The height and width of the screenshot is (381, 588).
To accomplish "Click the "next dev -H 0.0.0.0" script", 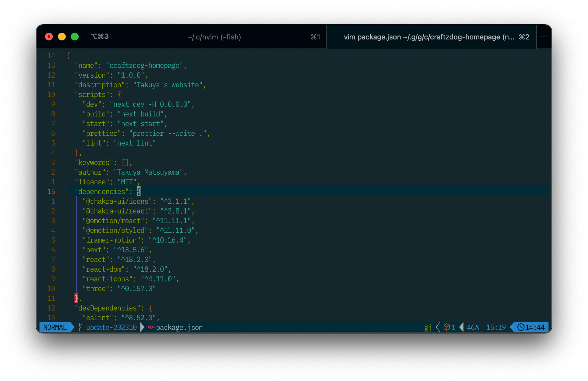I will tap(150, 104).
